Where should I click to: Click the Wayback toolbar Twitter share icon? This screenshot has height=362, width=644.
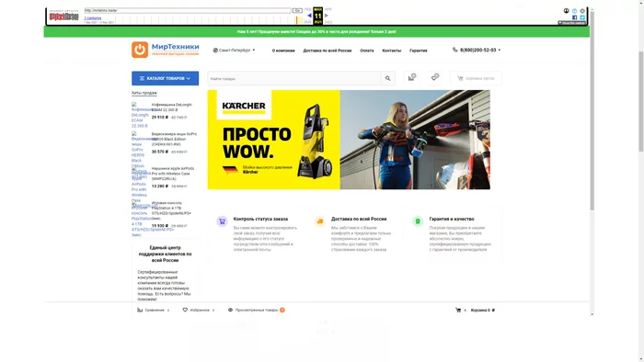582,17
